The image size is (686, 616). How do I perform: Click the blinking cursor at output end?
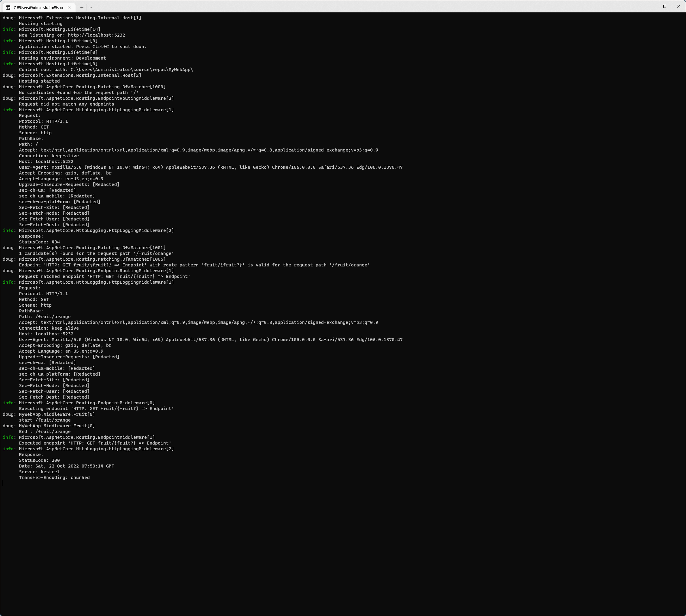coord(3,483)
